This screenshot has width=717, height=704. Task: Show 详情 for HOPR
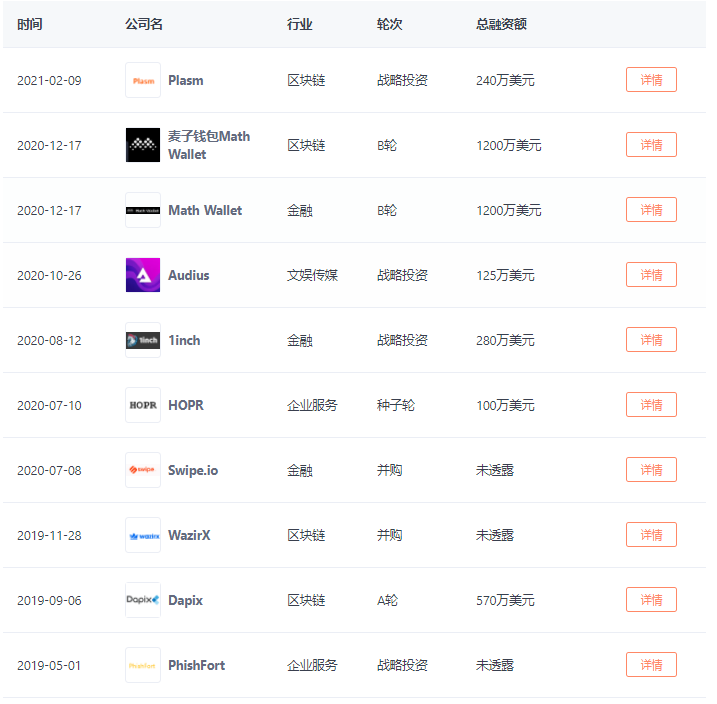tap(651, 405)
